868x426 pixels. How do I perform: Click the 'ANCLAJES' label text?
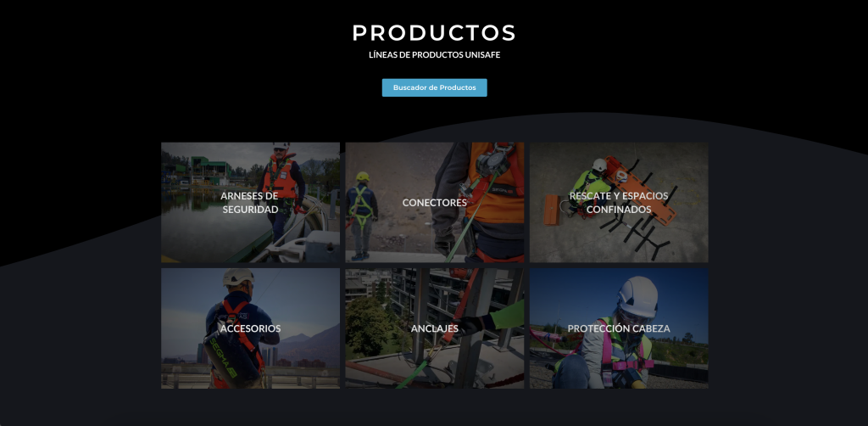point(435,328)
